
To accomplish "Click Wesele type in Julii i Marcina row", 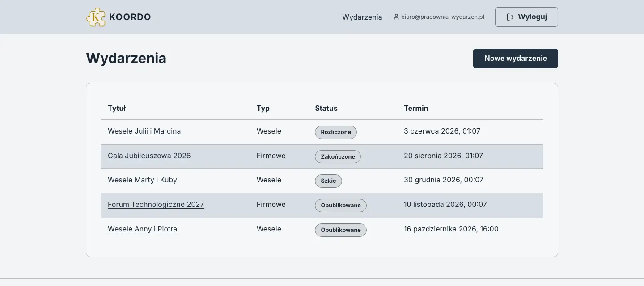I will point(269,131).
